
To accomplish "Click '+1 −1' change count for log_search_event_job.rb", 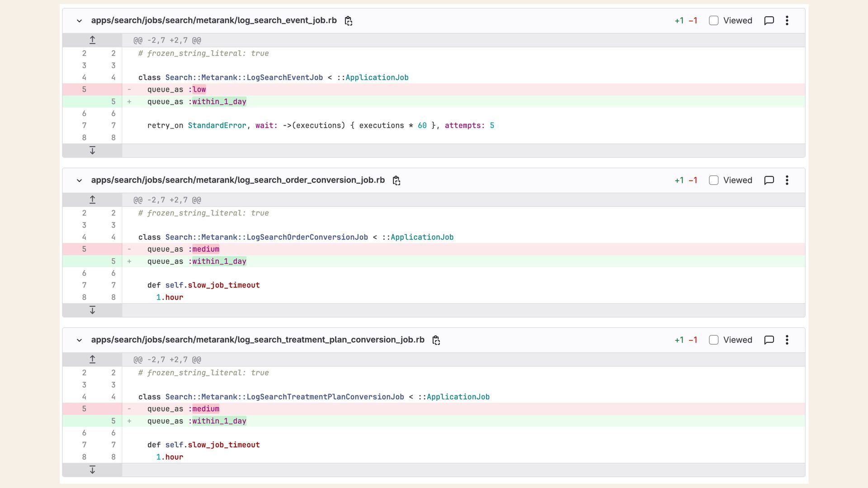I will [686, 21].
